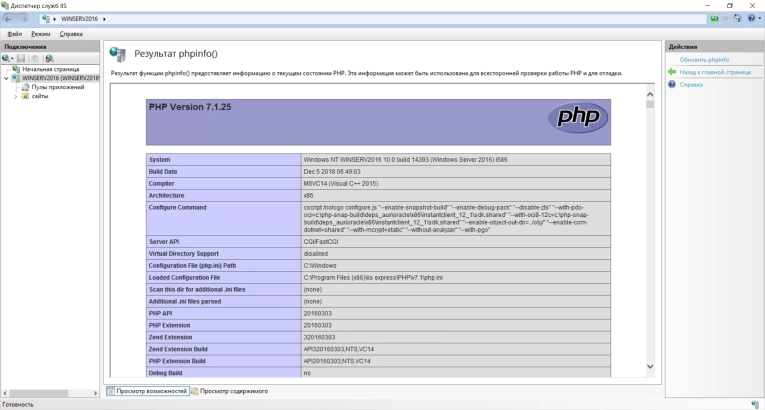
Task: Click the green arrow icon beside Назад к главной странице
Action: 672,72
